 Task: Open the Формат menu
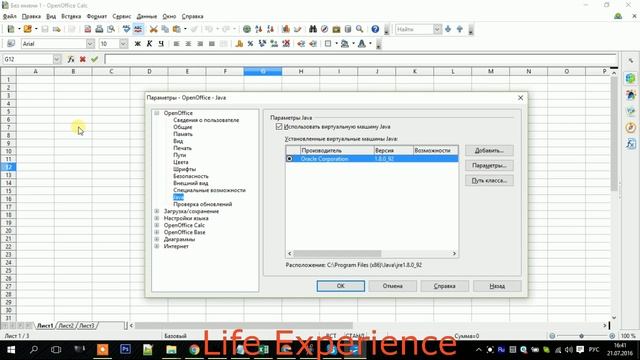pos(97,16)
